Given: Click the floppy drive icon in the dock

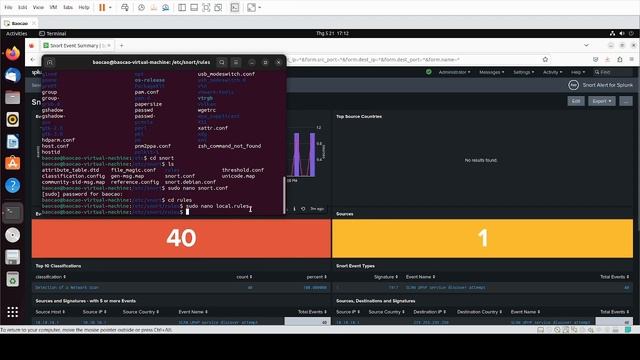Looking at the screenshot, I should tap(13, 257).
